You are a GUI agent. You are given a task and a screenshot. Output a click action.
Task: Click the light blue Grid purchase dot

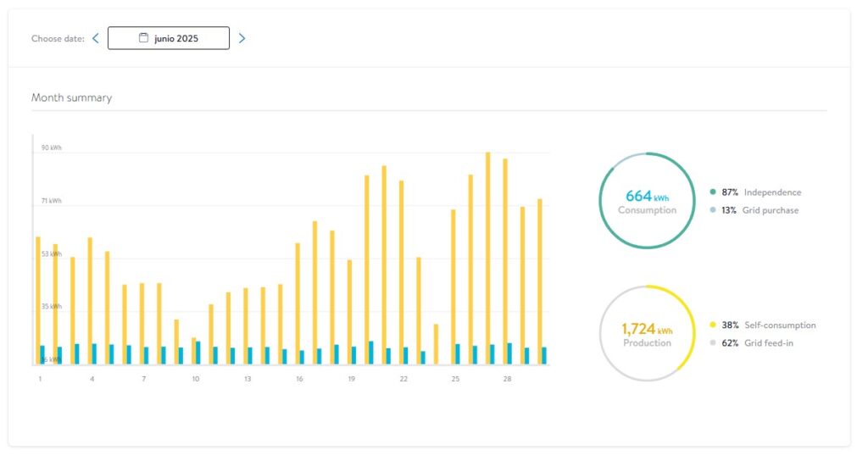click(713, 210)
